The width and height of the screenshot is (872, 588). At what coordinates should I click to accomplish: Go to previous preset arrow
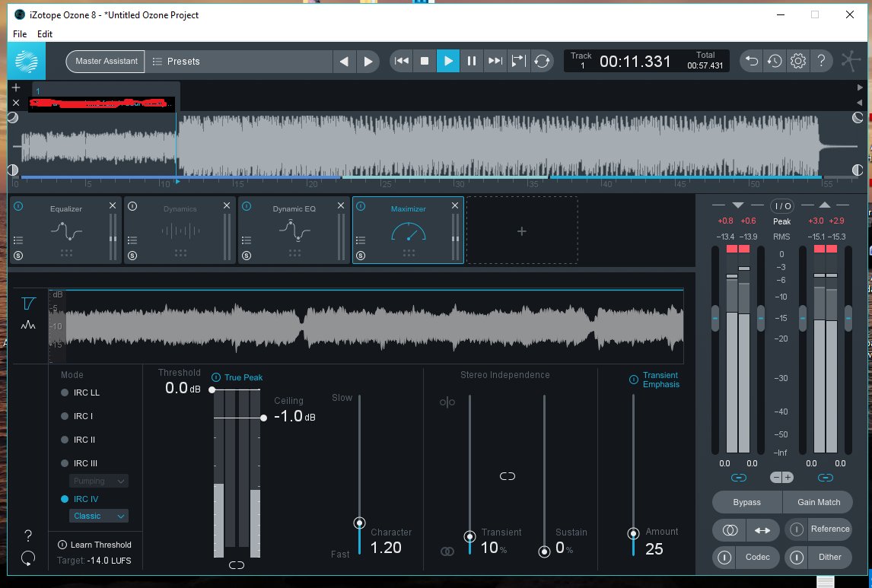(344, 61)
